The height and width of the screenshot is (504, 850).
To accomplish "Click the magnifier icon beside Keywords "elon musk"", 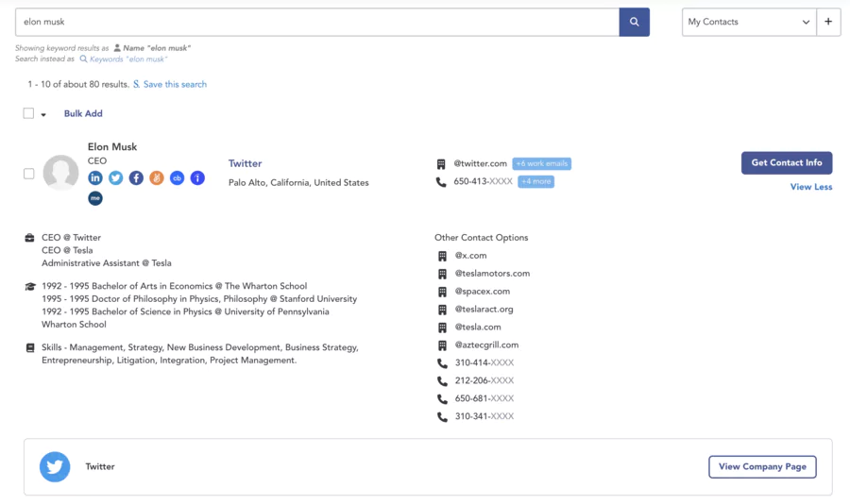I will (x=83, y=59).
